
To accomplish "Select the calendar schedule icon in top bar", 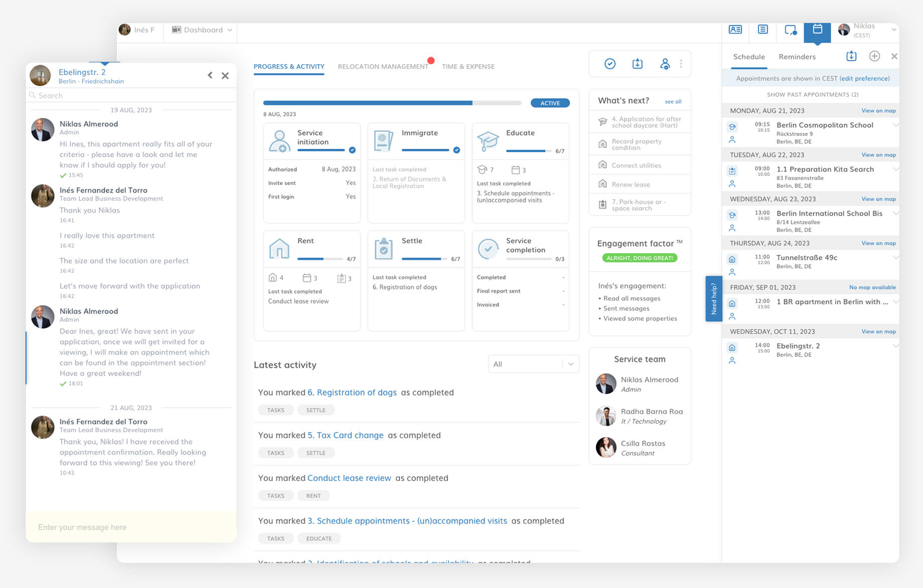I will pos(817,30).
